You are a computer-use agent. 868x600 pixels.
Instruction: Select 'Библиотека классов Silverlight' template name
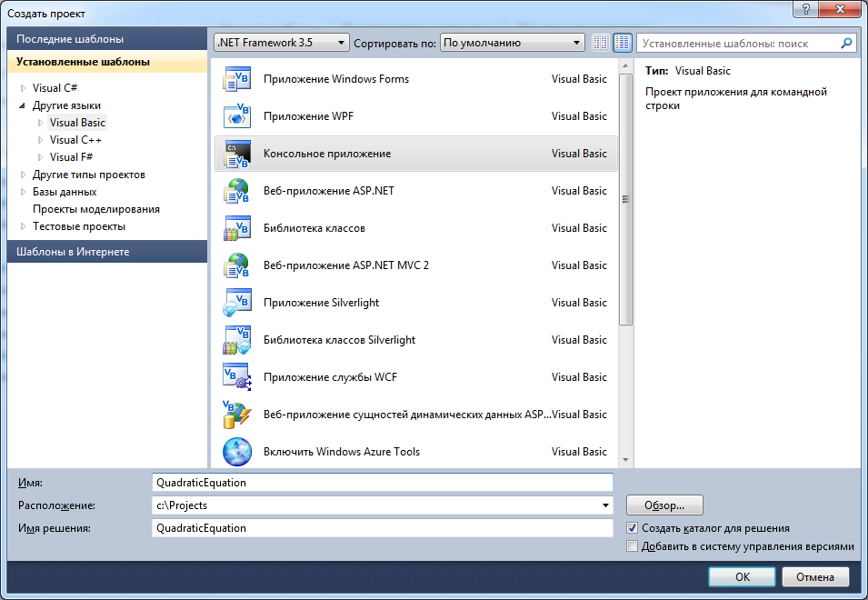(x=339, y=340)
